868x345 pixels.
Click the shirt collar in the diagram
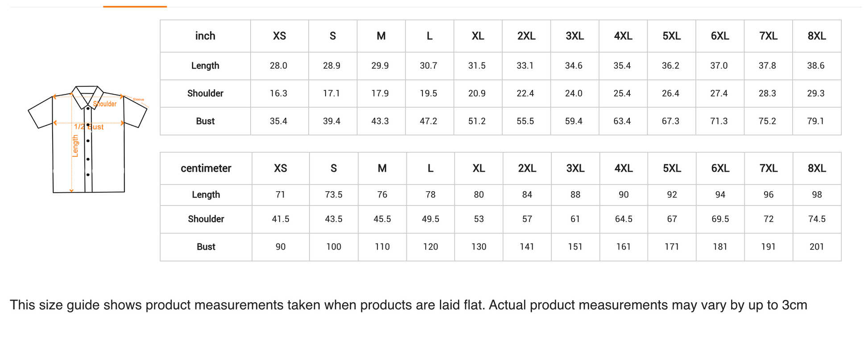click(87, 94)
